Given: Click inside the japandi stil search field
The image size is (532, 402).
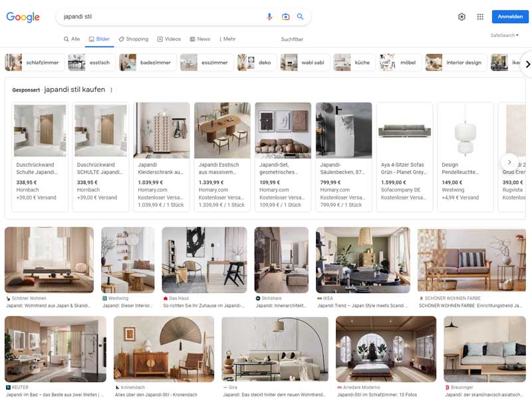Looking at the screenshot, I should 160,17.
